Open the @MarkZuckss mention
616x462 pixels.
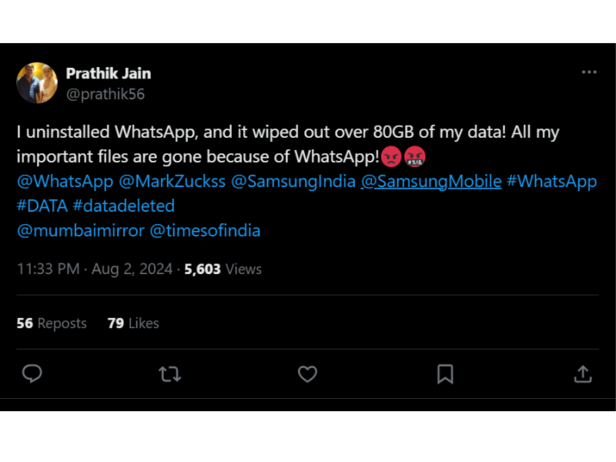pos(172,181)
